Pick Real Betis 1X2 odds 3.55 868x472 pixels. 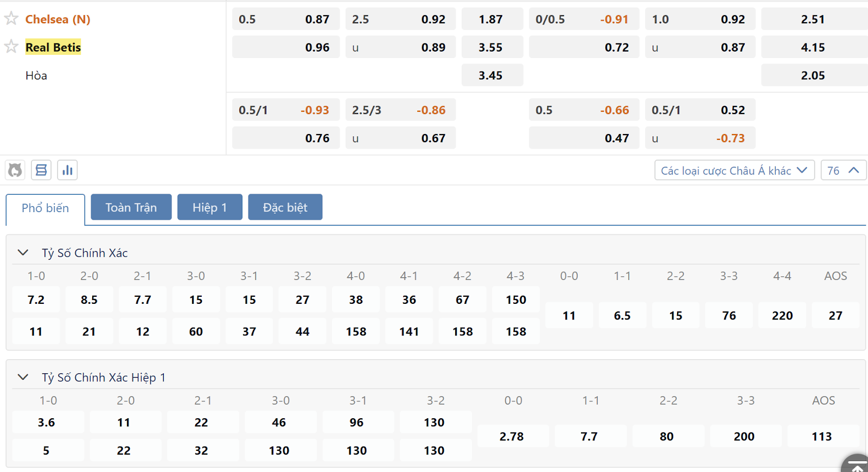492,47
